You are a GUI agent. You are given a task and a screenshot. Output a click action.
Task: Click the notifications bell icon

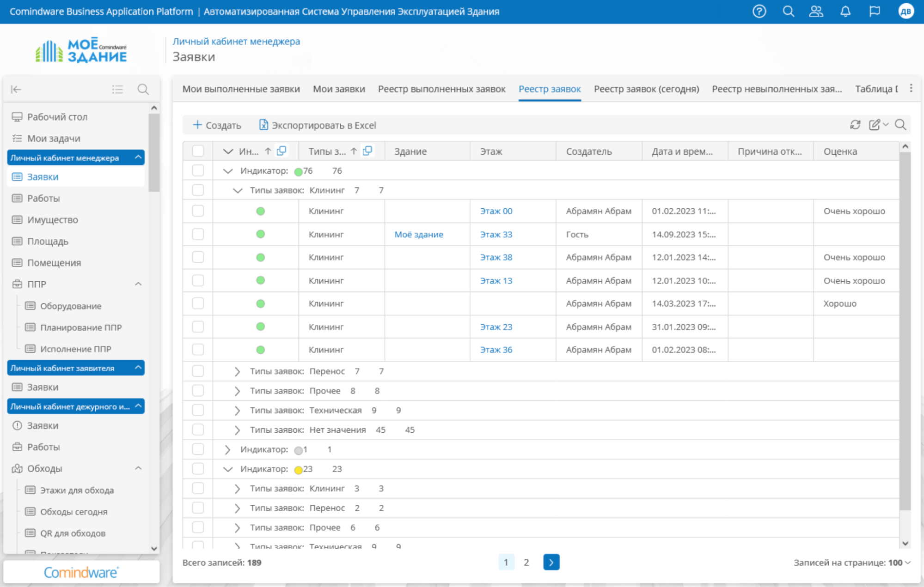click(845, 11)
